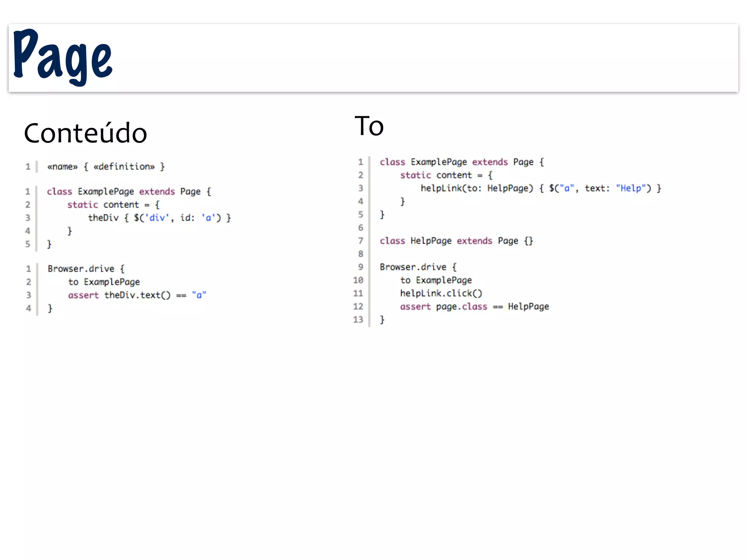The image size is (747, 560).
Task: Click 'Browser.drive {' in left code block
Action: (86, 269)
